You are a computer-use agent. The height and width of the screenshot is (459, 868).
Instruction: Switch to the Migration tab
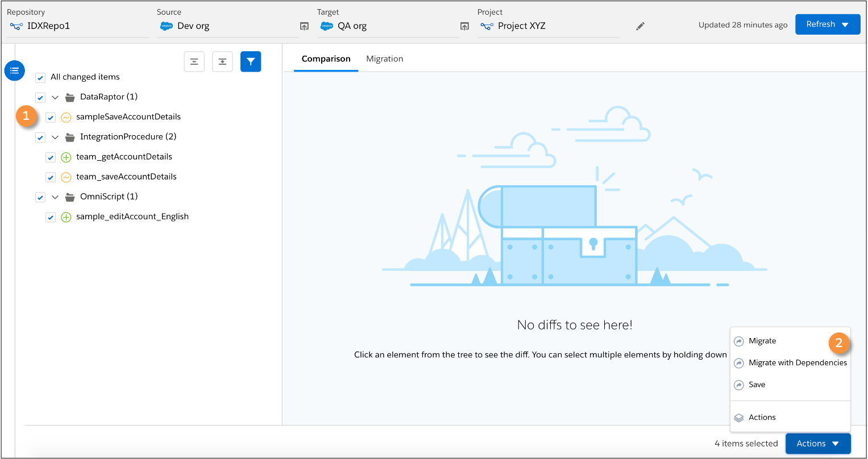pyautogui.click(x=385, y=59)
